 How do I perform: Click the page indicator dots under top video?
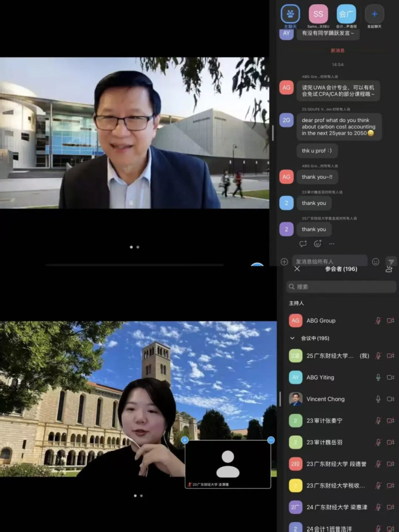pos(134,247)
